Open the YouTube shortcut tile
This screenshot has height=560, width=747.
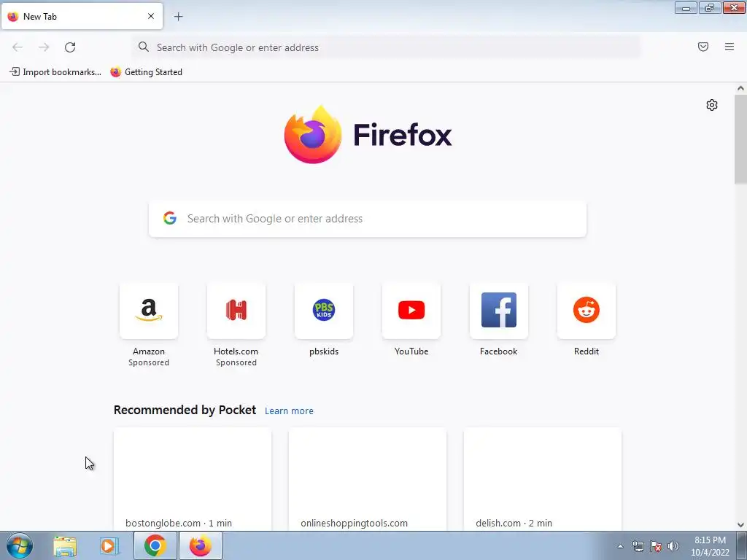click(x=411, y=311)
